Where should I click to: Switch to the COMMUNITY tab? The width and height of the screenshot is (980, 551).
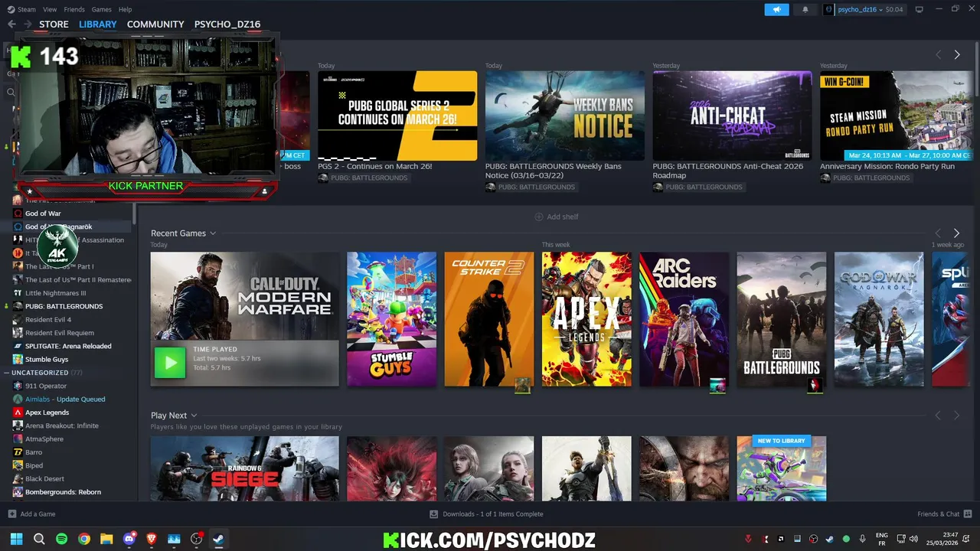point(155,24)
